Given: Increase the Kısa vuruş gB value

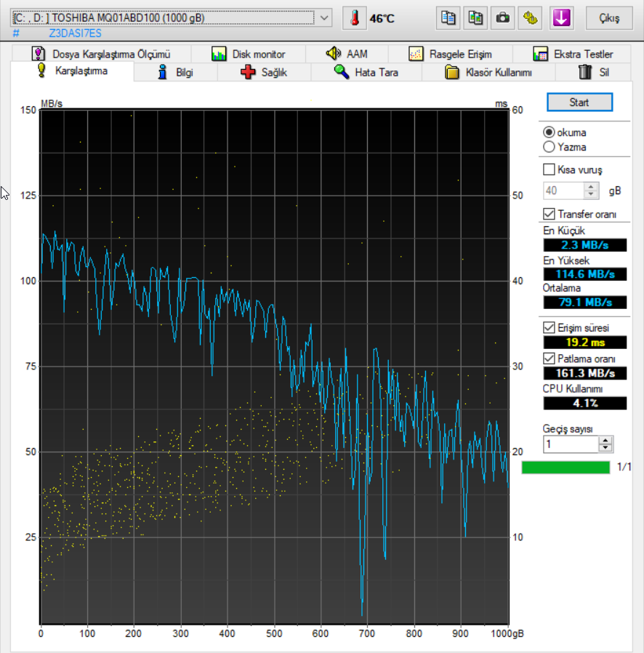Looking at the screenshot, I should (x=591, y=187).
